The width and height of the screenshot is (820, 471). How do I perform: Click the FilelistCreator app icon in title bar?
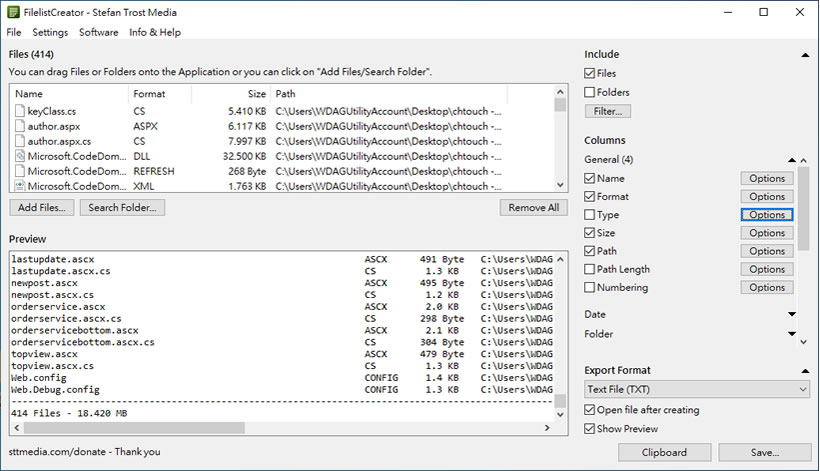12,12
